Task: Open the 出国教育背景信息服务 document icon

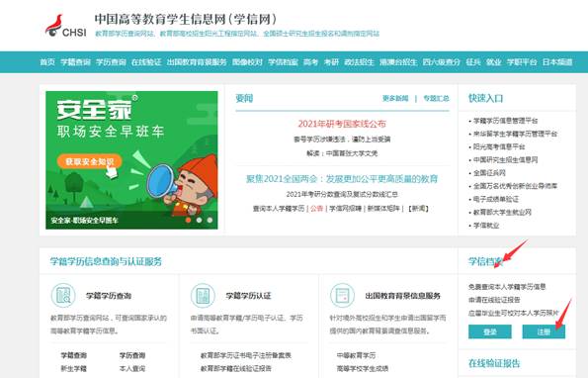Action: (342, 296)
